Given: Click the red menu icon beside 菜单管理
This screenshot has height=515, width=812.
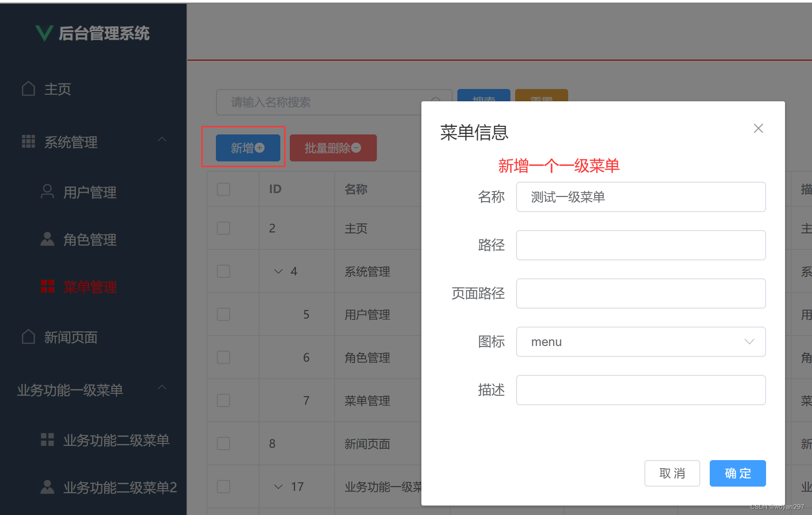Looking at the screenshot, I should pyautogui.click(x=47, y=286).
